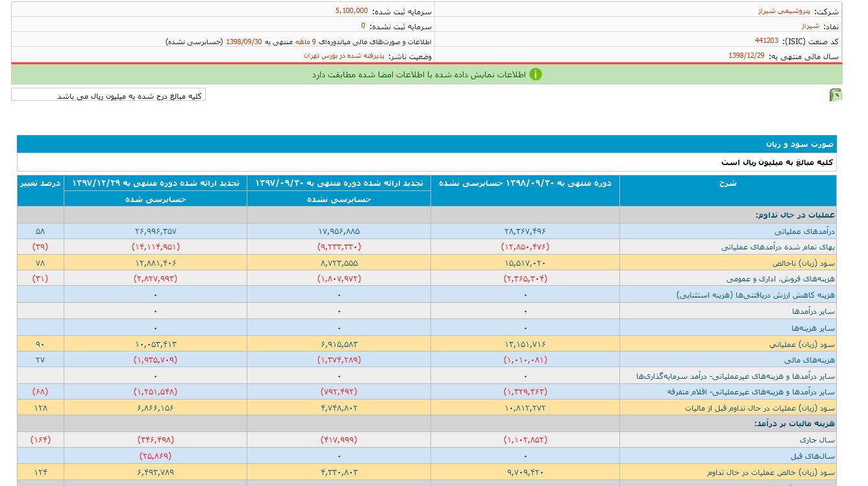The height and width of the screenshot is (486, 868).
Task: Select the ISIC industry code 441203
Action: pos(766,40)
